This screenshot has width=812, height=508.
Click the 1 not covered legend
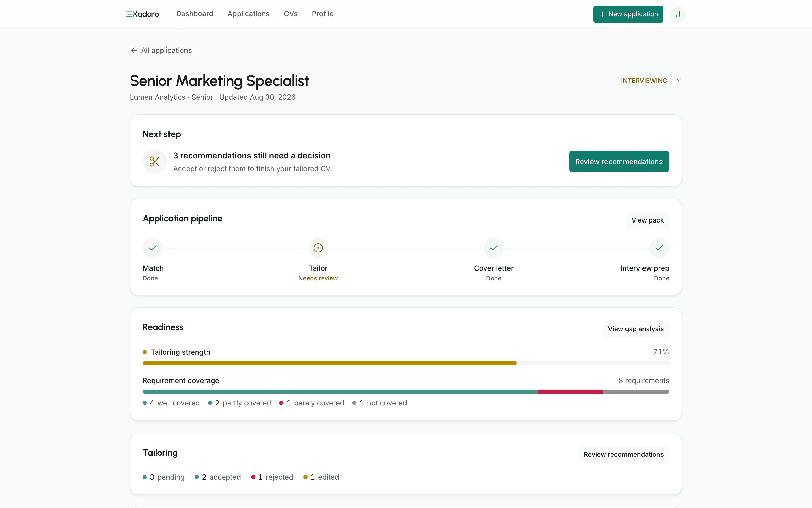point(380,403)
